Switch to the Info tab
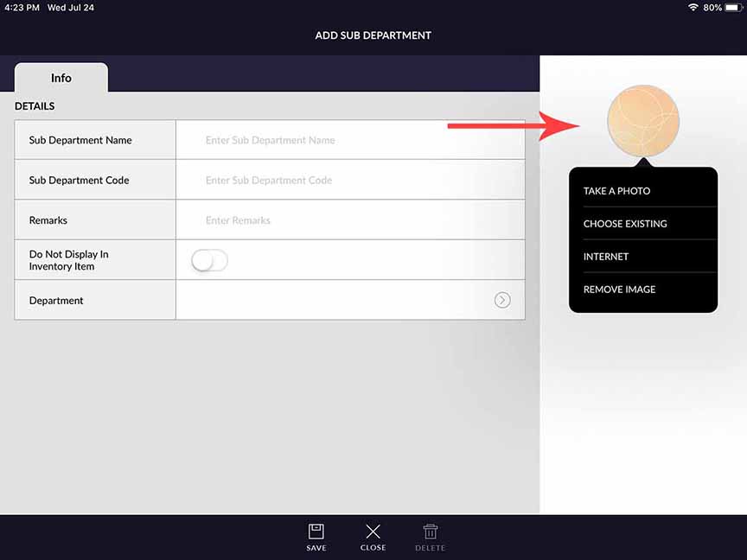This screenshot has height=560, width=747. pos(61,78)
